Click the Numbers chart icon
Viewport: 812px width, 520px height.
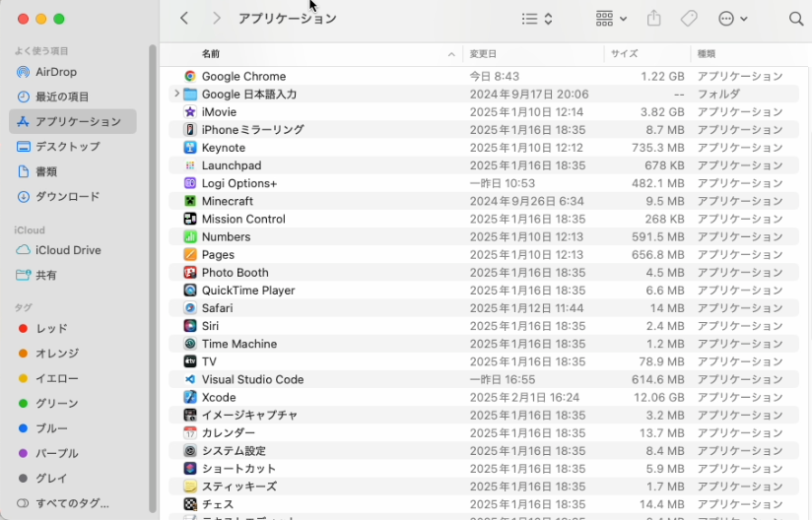[190, 236]
